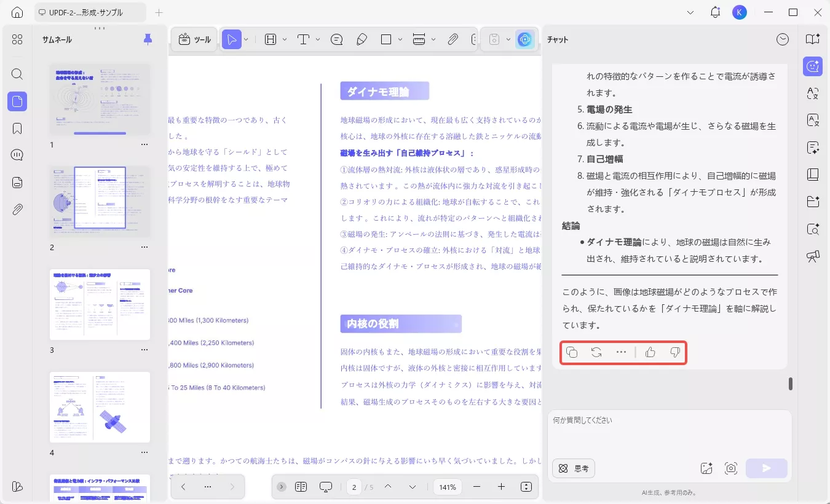830x504 pixels.
Task: Open more options in response toolbar
Action: [x=621, y=352]
